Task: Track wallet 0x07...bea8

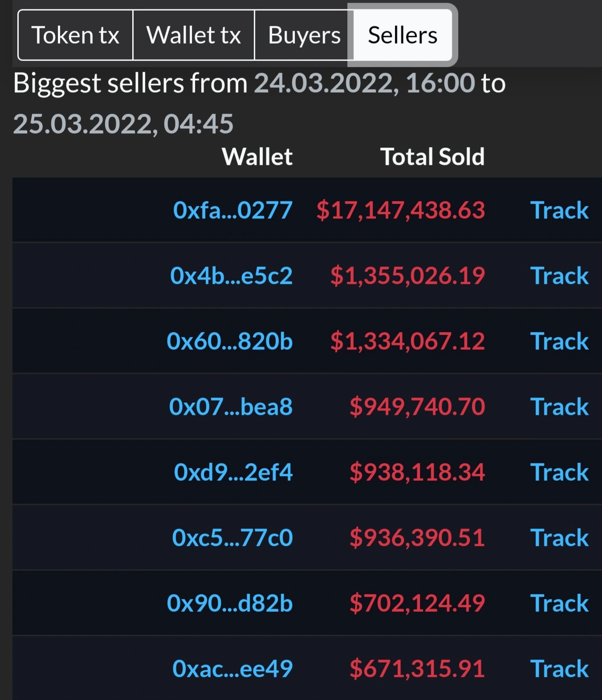Action: pyautogui.click(x=560, y=407)
